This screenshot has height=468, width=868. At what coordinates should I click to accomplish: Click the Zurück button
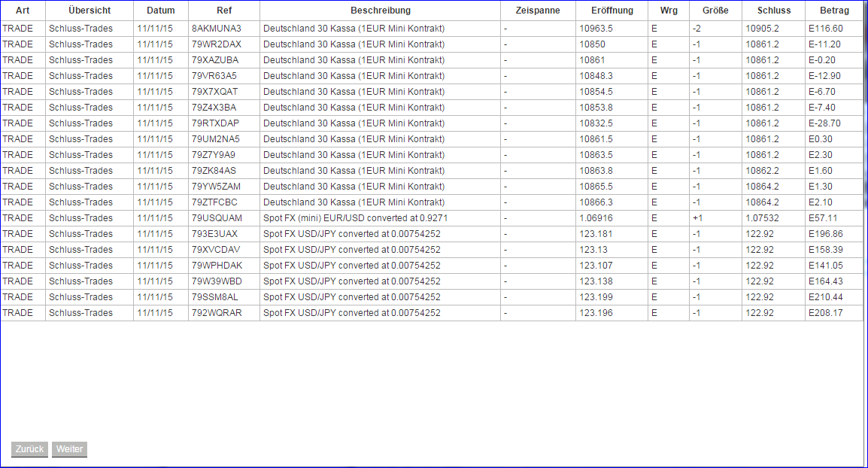29,449
